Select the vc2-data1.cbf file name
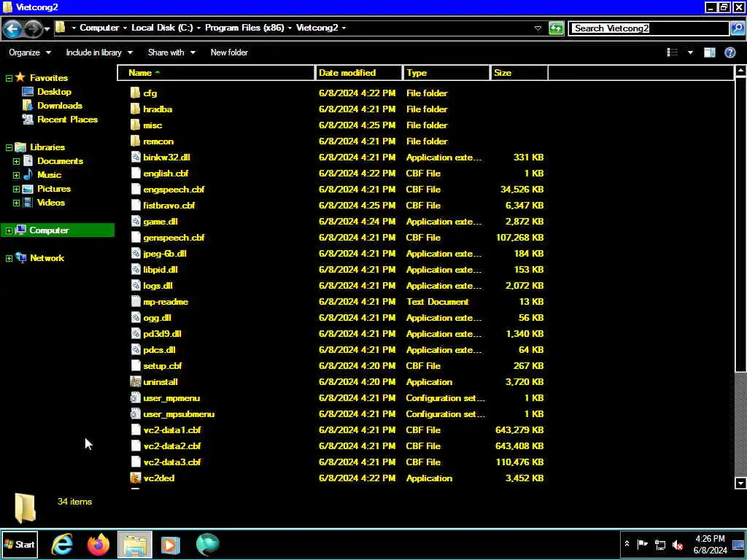This screenshot has width=747, height=560. point(172,430)
